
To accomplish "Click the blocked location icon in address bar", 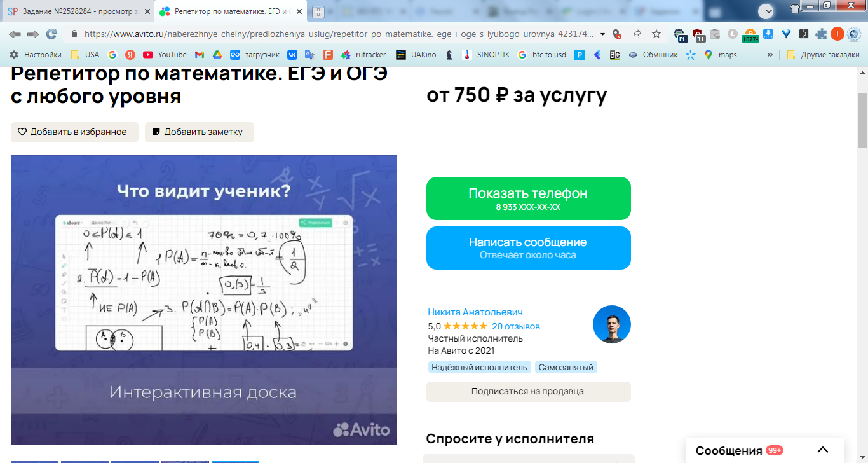I will [616, 34].
